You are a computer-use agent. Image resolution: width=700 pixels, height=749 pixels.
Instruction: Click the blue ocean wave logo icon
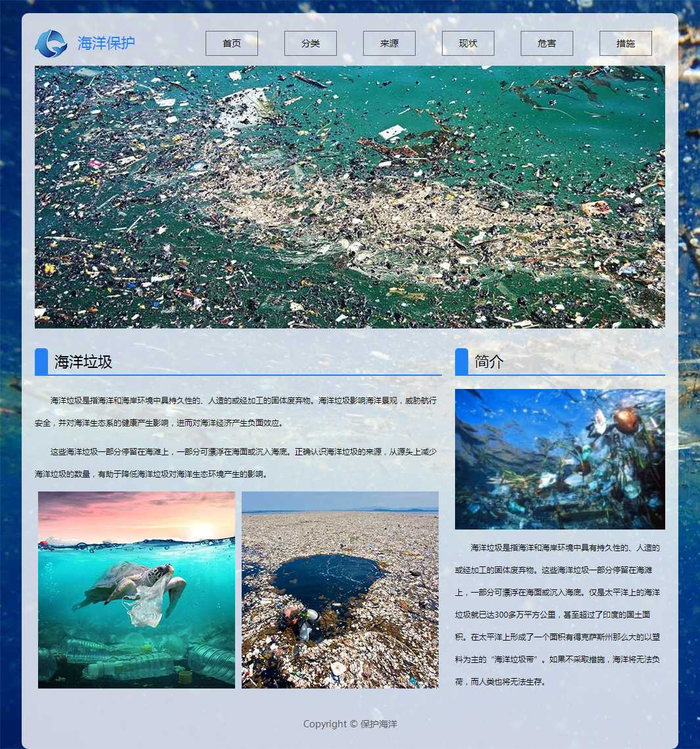(x=51, y=43)
